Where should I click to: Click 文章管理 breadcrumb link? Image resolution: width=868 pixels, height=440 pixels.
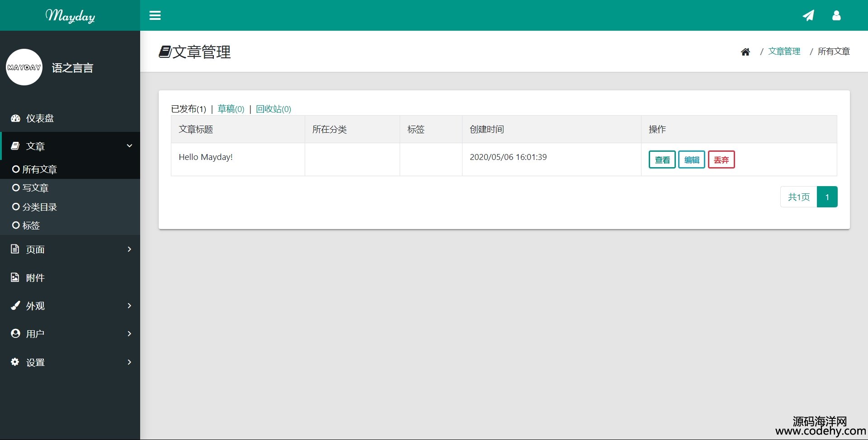point(784,51)
